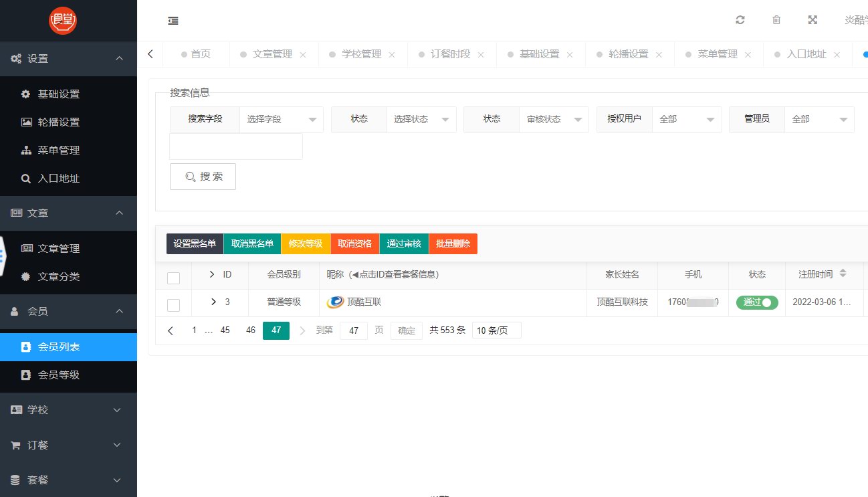The width and height of the screenshot is (868, 497).
Task: Click the 入口地址 search icon in sidebar
Action: click(x=26, y=179)
